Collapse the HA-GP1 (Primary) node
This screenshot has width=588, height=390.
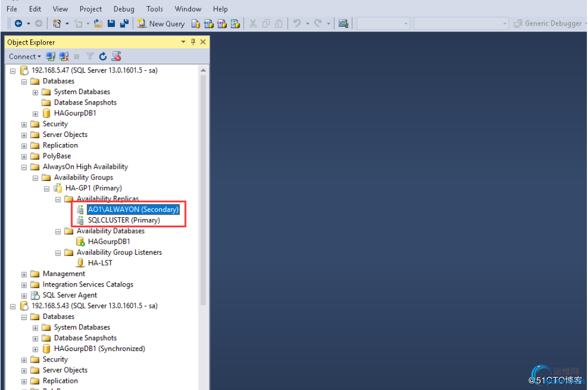point(46,189)
